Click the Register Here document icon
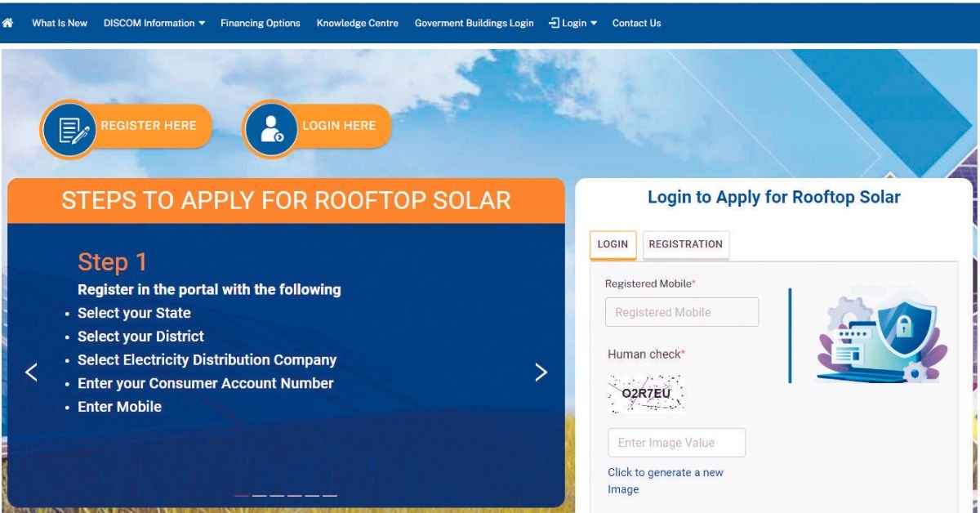980x513 pixels. tap(69, 129)
